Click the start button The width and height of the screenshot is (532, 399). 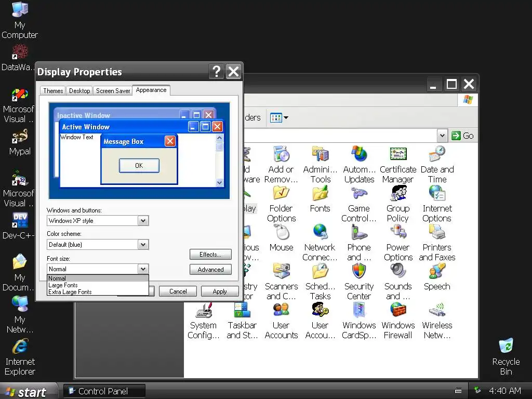[29, 391]
